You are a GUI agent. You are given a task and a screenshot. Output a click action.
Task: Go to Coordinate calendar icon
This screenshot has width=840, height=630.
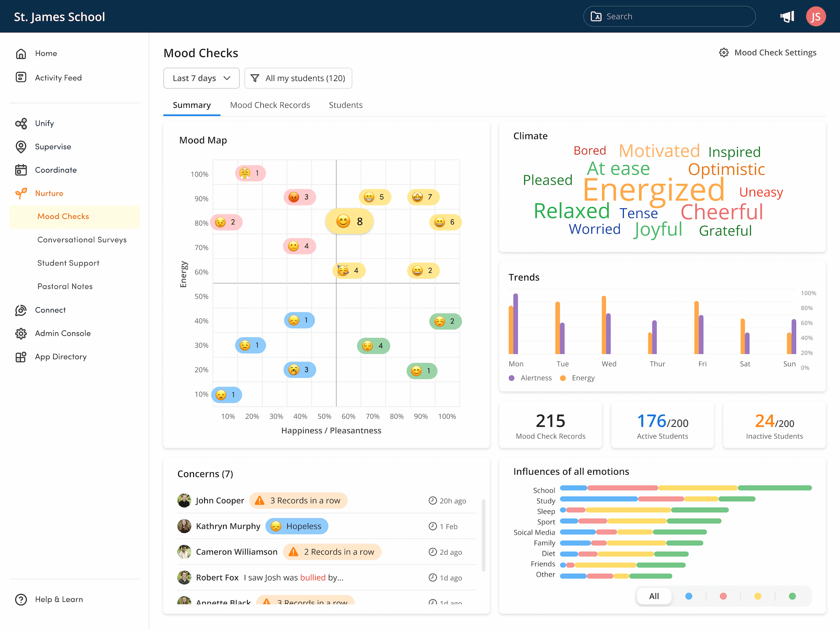[x=21, y=170]
